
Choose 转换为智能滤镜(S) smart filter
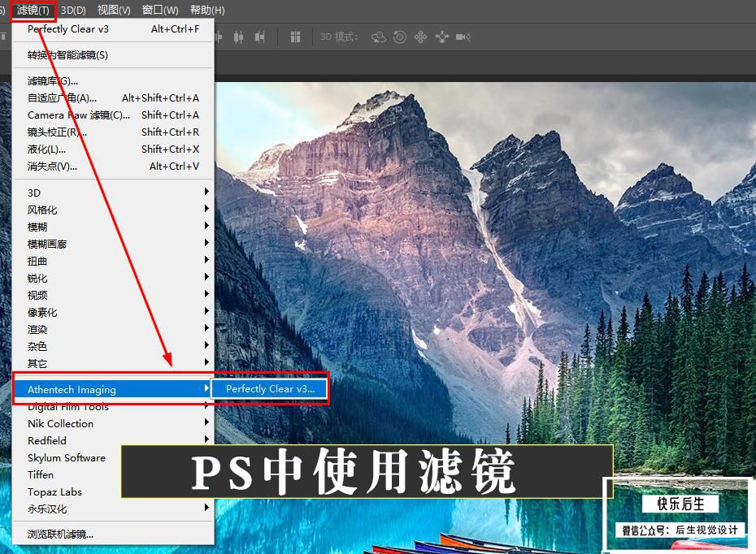click(x=113, y=55)
